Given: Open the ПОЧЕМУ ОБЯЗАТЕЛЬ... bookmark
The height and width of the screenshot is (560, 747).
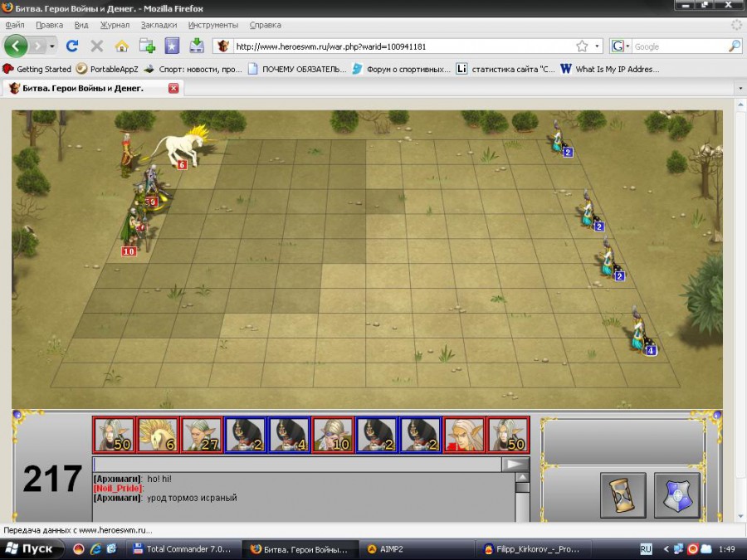Looking at the screenshot, I should click(x=297, y=69).
